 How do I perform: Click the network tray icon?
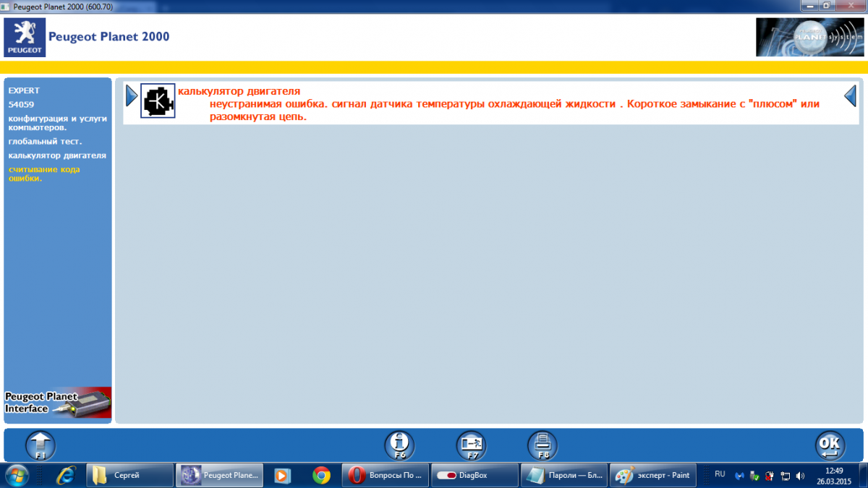(785, 476)
